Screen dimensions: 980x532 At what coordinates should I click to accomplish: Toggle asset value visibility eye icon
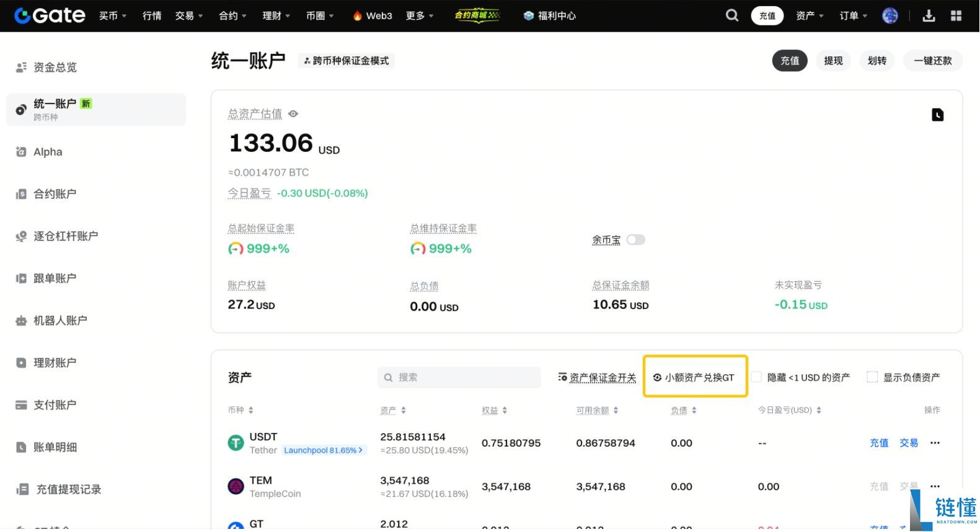293,114
